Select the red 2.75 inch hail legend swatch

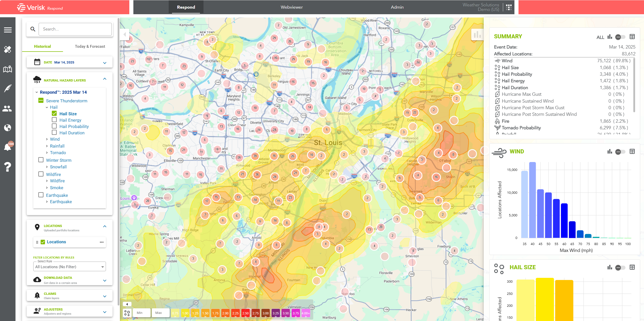[x=255, y=313]
